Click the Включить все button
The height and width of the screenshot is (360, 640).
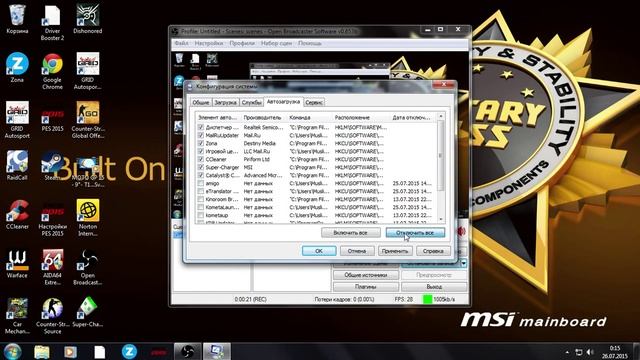pos(351,233)
